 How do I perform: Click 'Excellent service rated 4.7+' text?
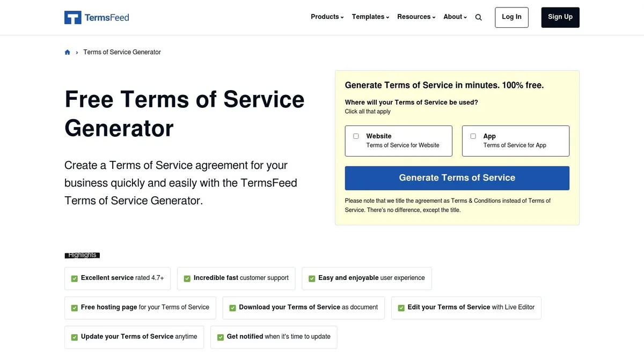[x=122, y=278]
